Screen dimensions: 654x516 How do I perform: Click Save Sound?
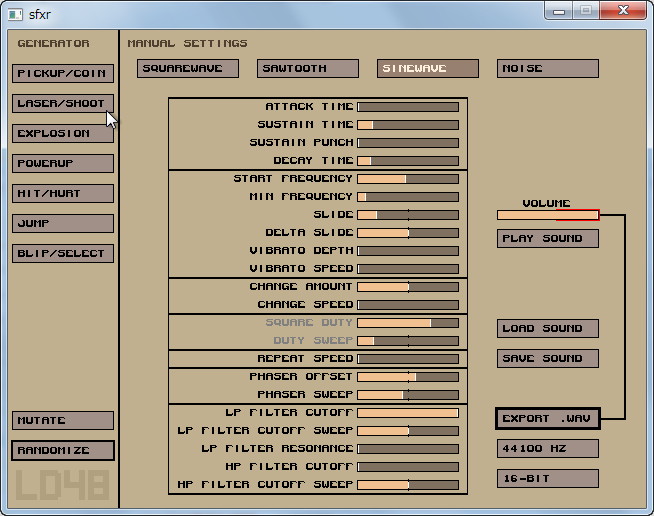tap(548, 359)
